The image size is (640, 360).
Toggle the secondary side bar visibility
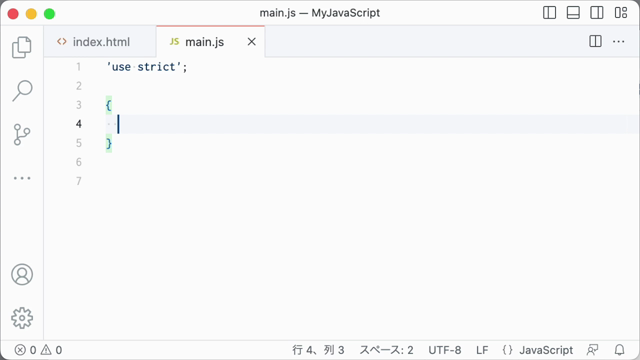pos(597,13)
